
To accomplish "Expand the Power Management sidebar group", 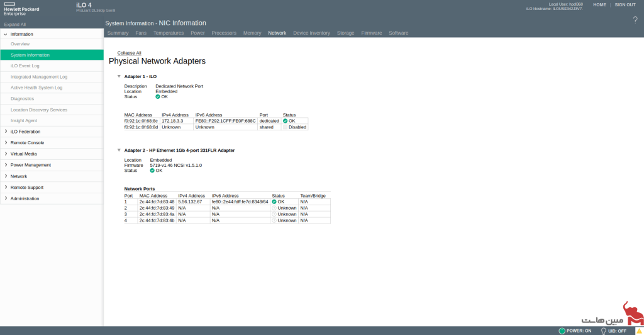I will click(6, 165).
